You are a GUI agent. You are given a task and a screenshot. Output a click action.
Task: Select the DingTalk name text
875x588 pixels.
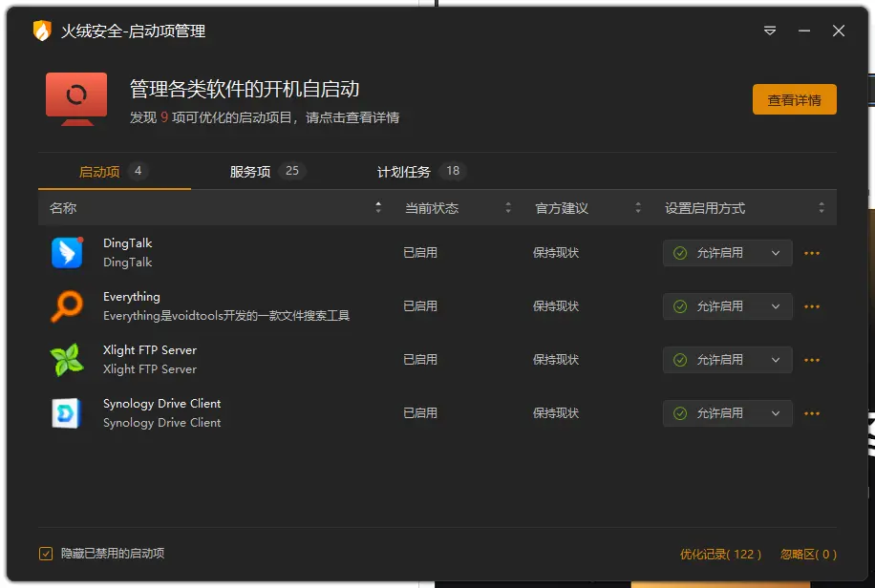127,243
